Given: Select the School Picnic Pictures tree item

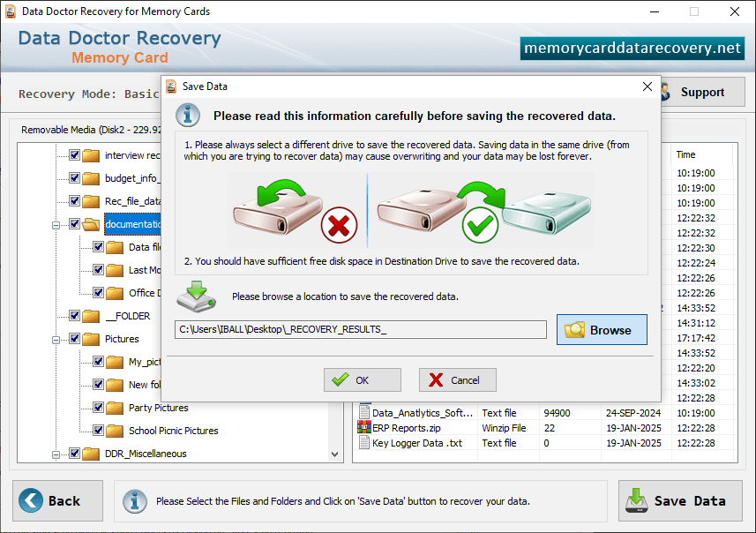Looking at the screenshot, I should pos(173,431).
